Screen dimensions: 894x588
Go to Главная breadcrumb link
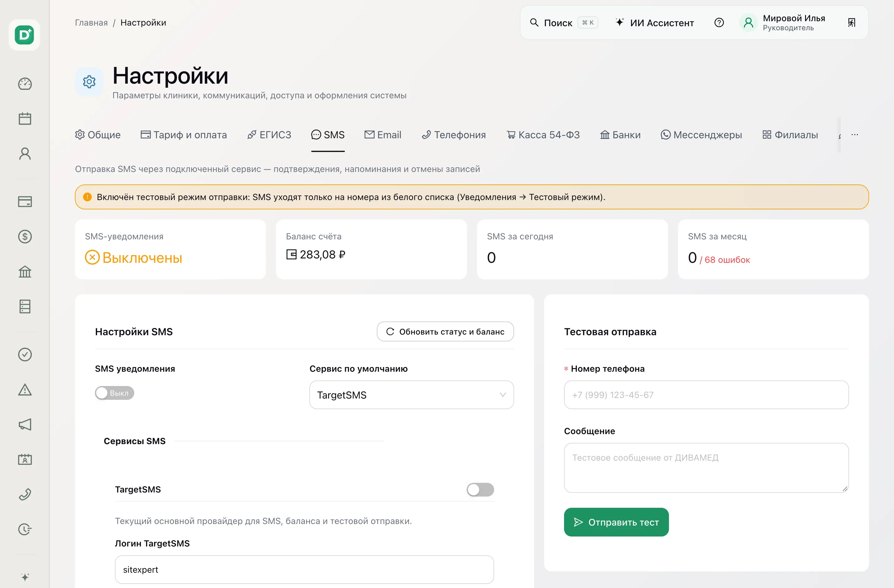91,22
